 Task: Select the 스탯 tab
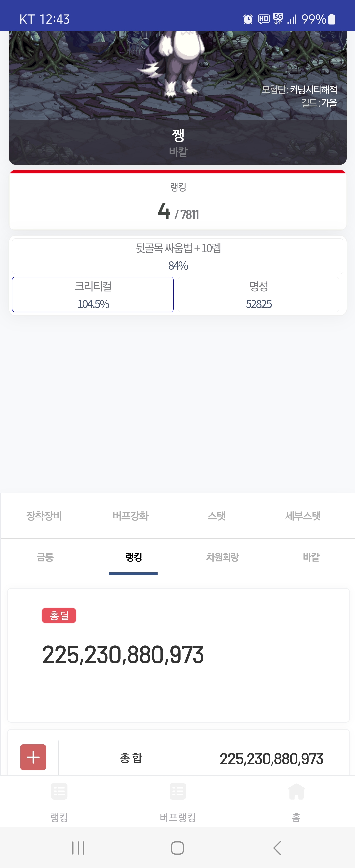point(217,516)
